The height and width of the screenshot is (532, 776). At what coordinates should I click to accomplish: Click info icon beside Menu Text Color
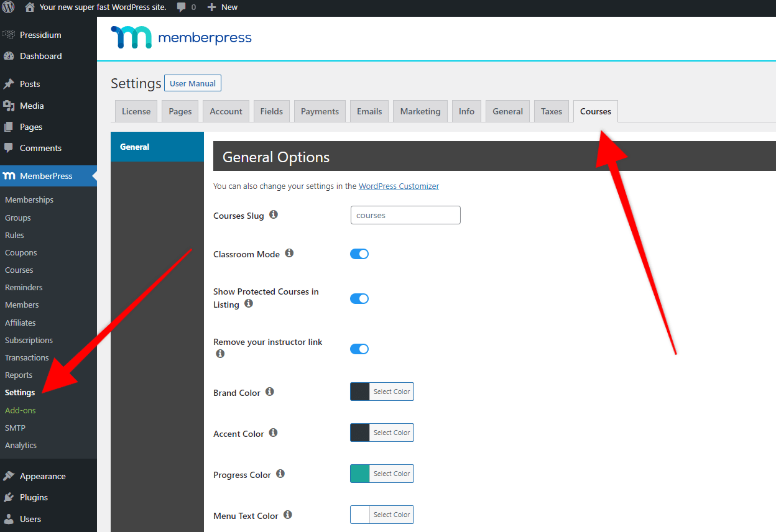pyautogui.click(x=288, y=515)
